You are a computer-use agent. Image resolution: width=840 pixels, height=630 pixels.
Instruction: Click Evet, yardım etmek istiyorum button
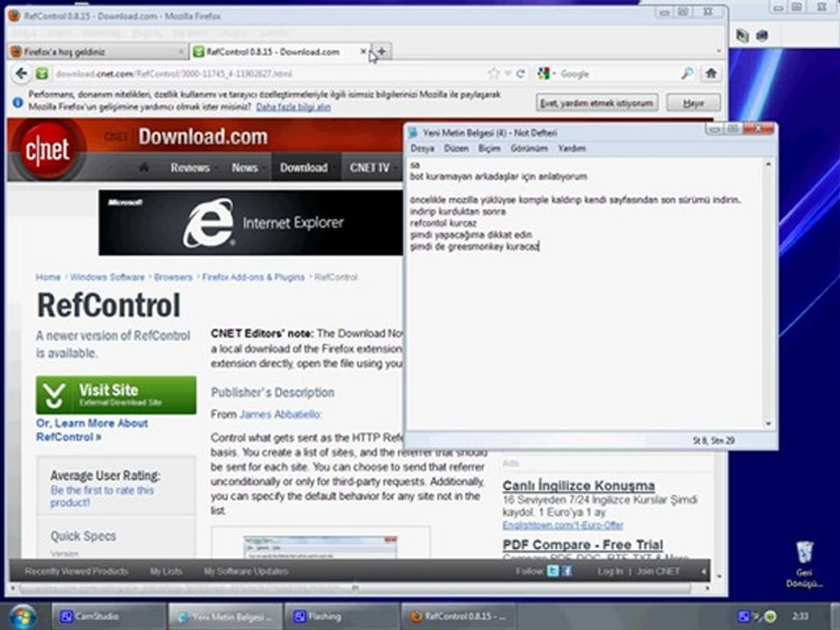(x=597, y=102)
